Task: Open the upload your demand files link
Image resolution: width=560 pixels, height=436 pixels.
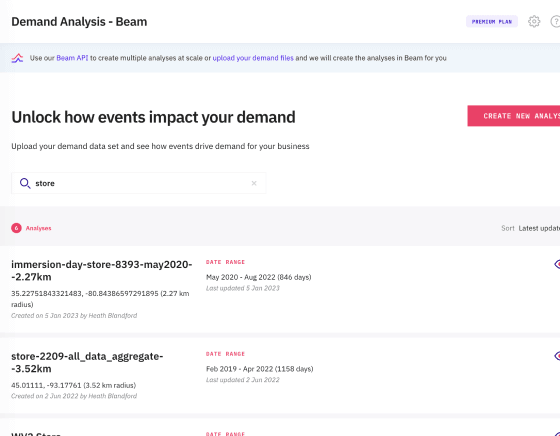Action: point(253,58)
